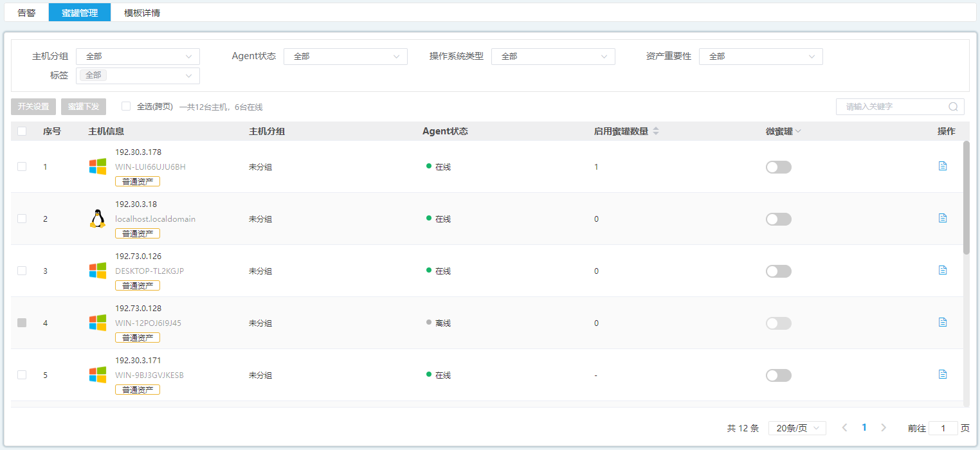Switch to the 告警 tab
The image size is (980, 450).
click(26, 12)
